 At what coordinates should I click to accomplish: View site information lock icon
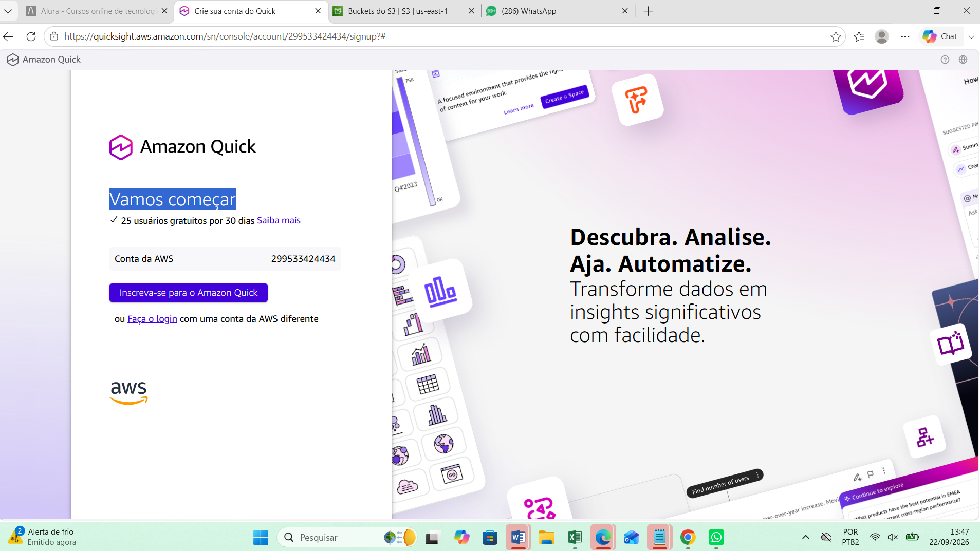(54, 36)
